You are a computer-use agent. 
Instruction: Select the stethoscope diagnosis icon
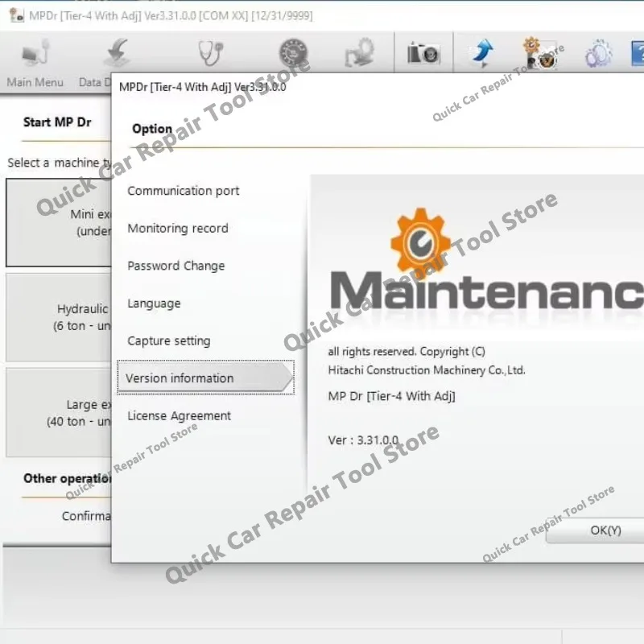coord(211,53)
